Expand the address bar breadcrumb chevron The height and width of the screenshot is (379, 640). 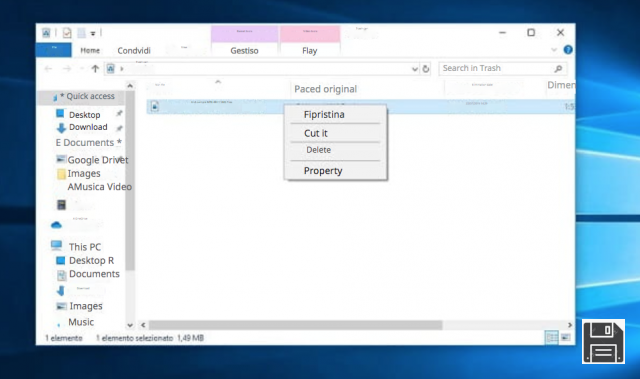click(x=122, y=69)
